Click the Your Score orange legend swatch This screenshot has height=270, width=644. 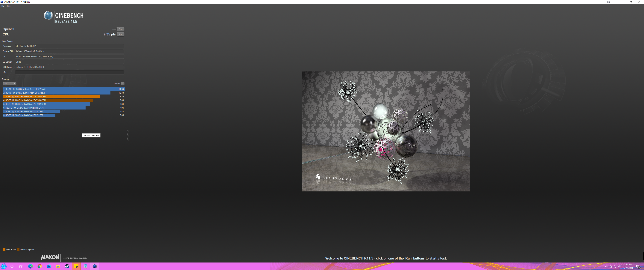point(4,249)
